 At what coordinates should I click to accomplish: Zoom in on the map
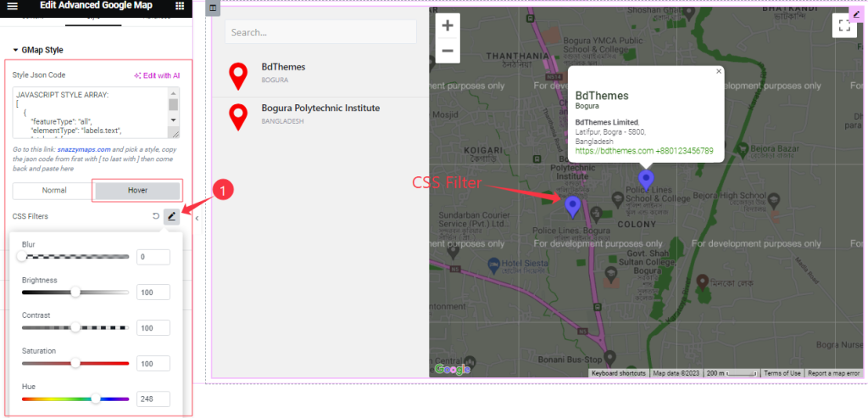(448, 25)
